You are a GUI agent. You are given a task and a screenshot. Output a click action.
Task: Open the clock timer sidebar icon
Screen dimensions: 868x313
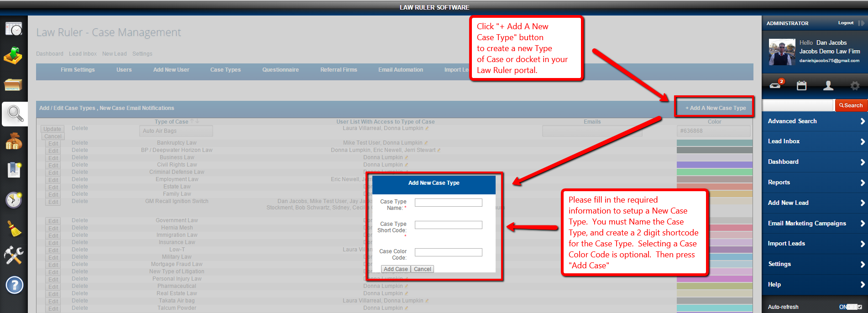pos(14,199)
